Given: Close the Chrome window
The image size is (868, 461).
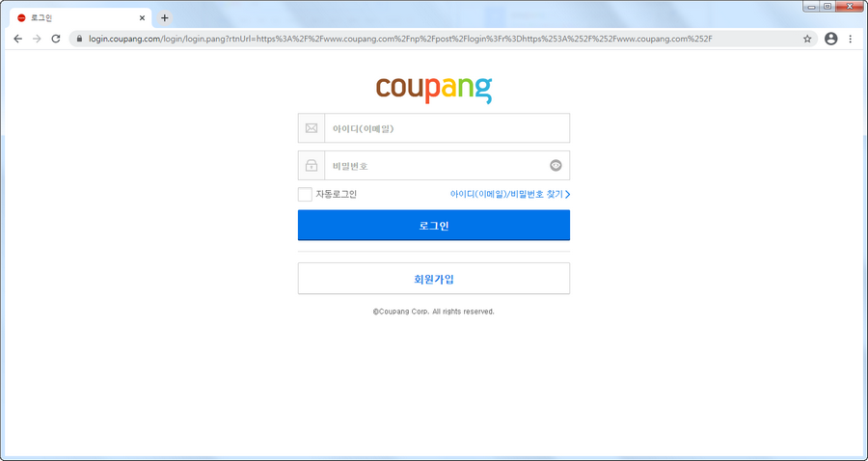Looking at the screenshot, I should point(850,6).
